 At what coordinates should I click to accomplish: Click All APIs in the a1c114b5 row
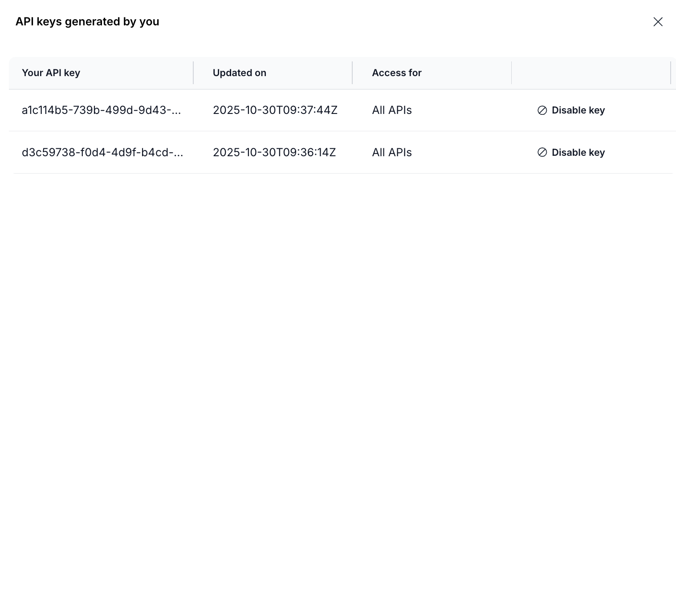[392, 110]
